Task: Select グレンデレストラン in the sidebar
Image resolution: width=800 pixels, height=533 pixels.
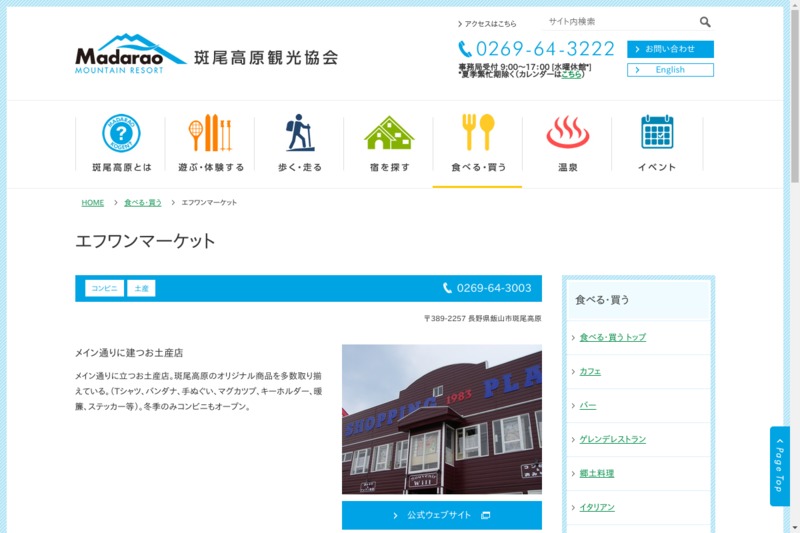Action: (x=612, y=439)
